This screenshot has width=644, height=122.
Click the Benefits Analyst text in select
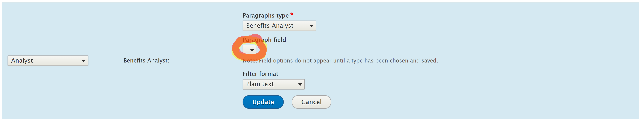[x=270, y=26]
